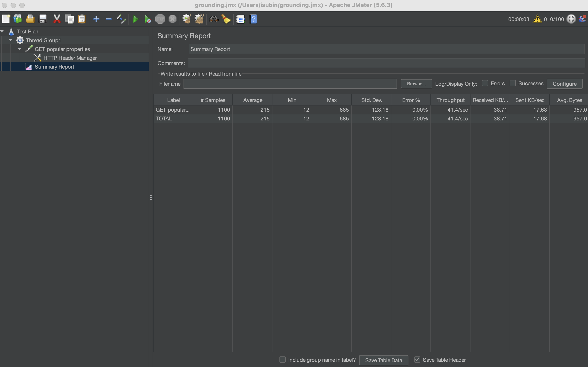This screenshot has height=367, width=588.
Task: Sort table by Throughput column header
Action: pos(450,100)
